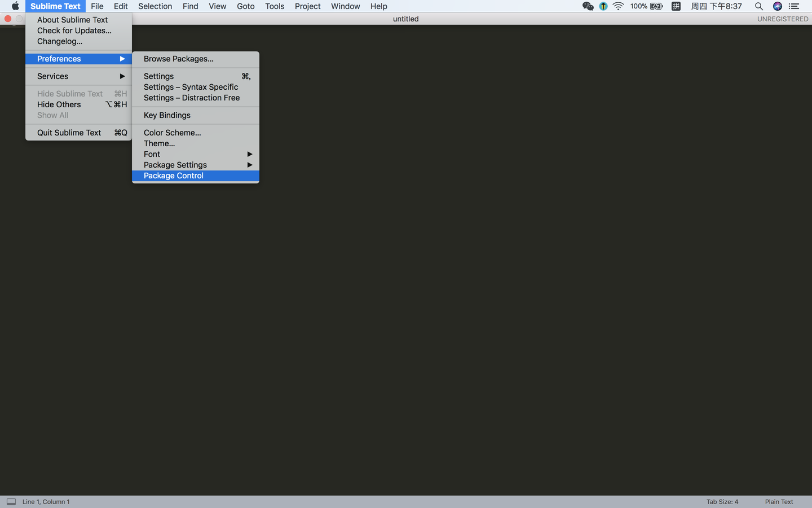Choose Color Scheme from the menu
Viewport: 812px width, 508px height.
pos(172,132)
